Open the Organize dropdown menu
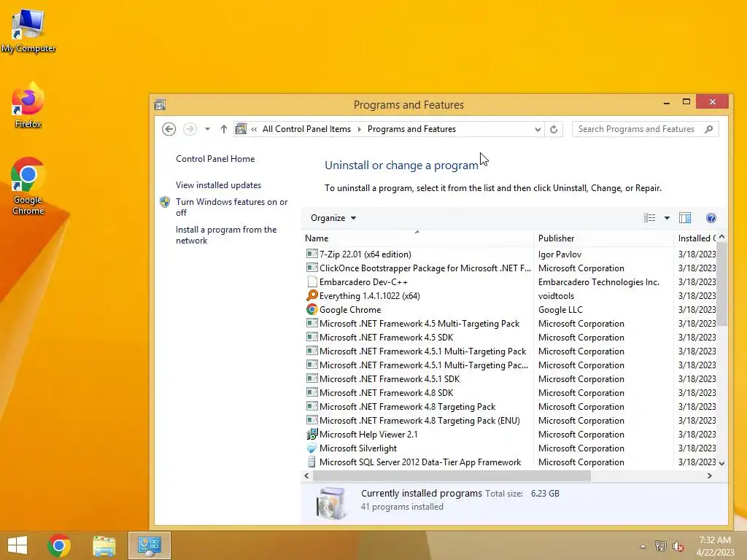This screenshot has height=560, width=747. click(333, 217)
